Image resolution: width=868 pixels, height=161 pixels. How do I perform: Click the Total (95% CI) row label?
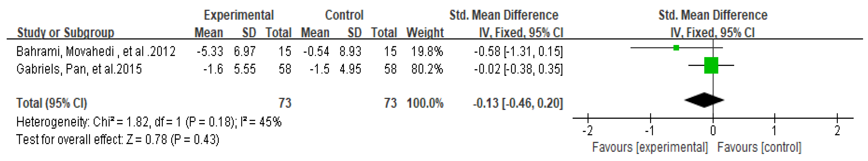(x=51, y=103)
